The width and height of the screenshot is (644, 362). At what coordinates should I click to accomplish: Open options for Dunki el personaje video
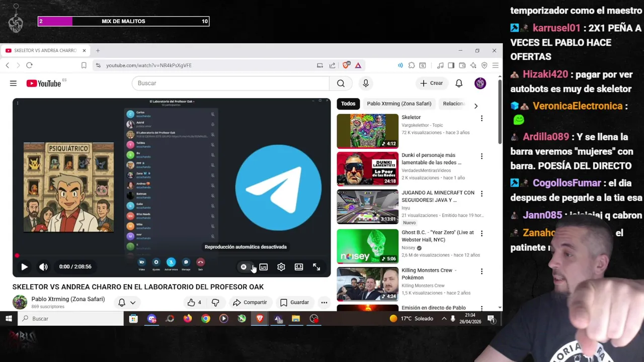click(481, 156)
